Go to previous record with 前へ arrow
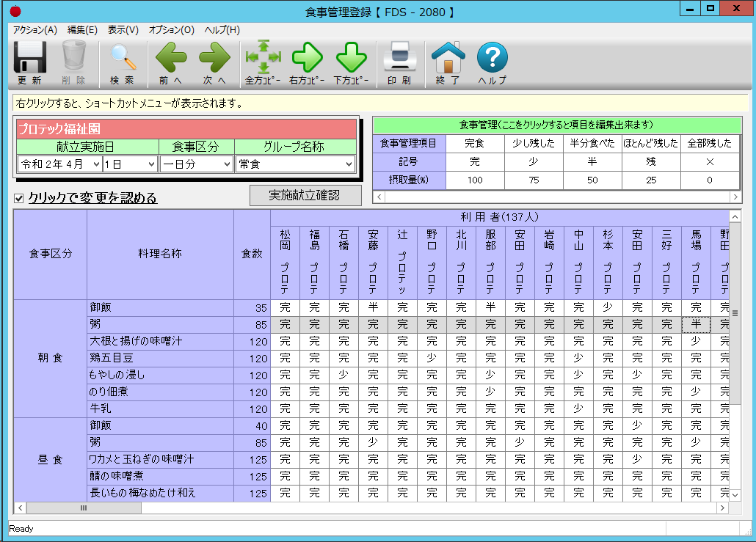 coord(170,57)
